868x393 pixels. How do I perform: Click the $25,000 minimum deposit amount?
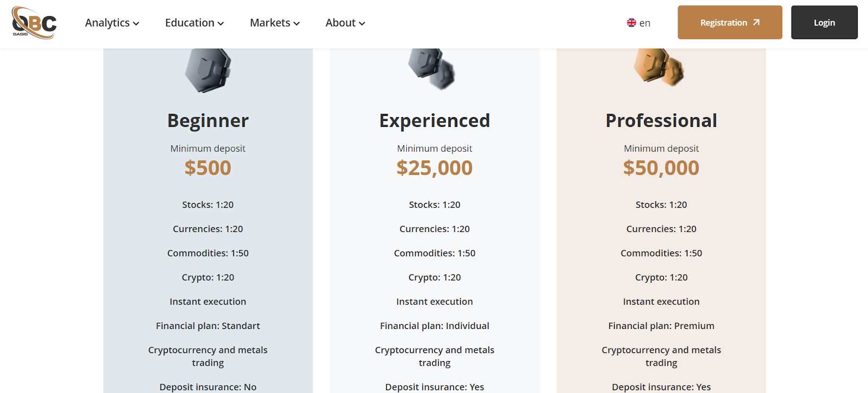point(435,168)
